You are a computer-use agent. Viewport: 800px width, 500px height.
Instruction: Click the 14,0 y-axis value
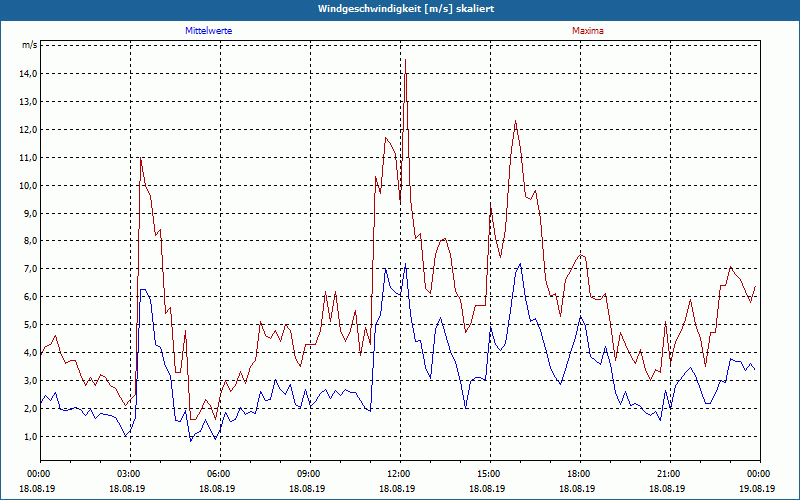29,73
